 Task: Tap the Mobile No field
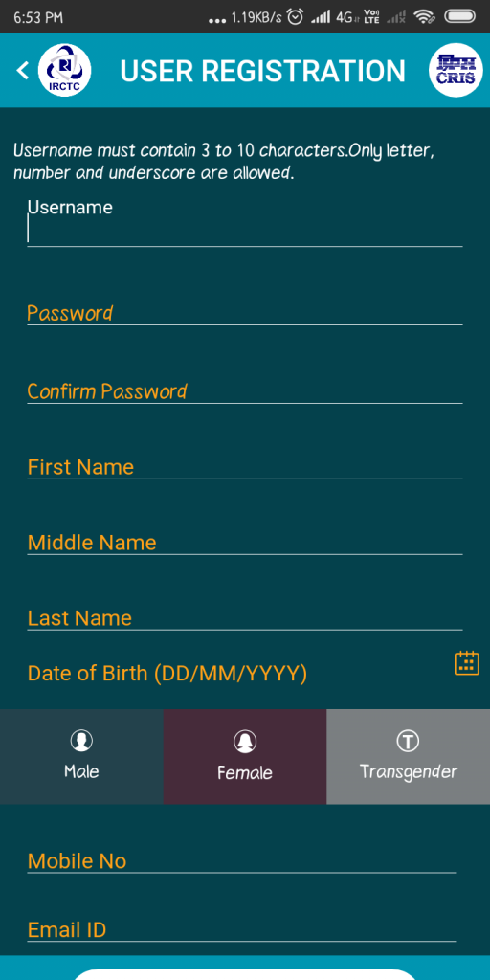pos(241,860)
